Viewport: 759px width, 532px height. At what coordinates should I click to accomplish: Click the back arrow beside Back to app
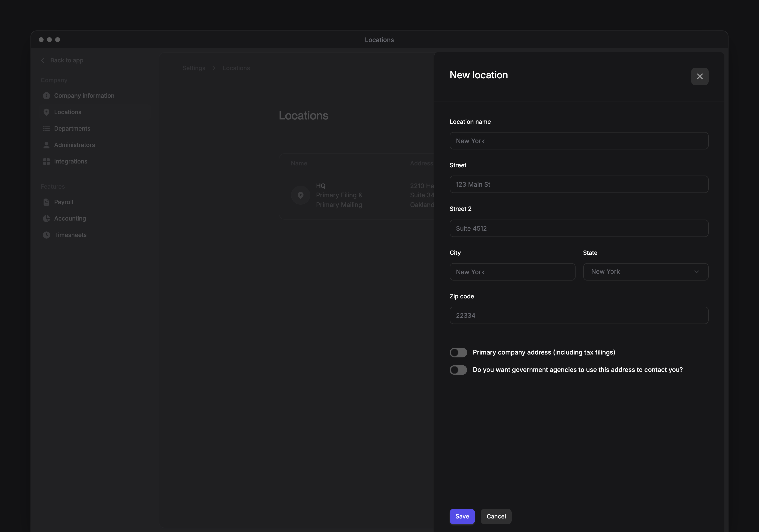(43, 60)
